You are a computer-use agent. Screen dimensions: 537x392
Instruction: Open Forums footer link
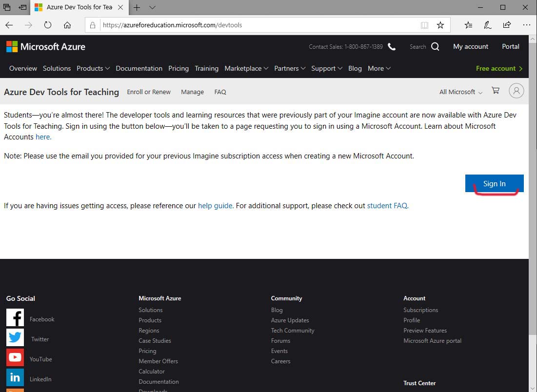[x=280, y=341]
